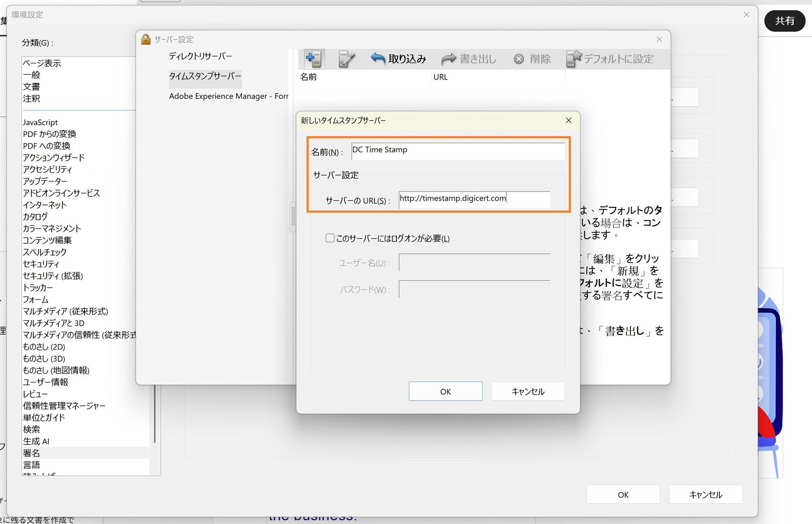Open Adobe Experience Manager - Forms settings

point(228,96)
